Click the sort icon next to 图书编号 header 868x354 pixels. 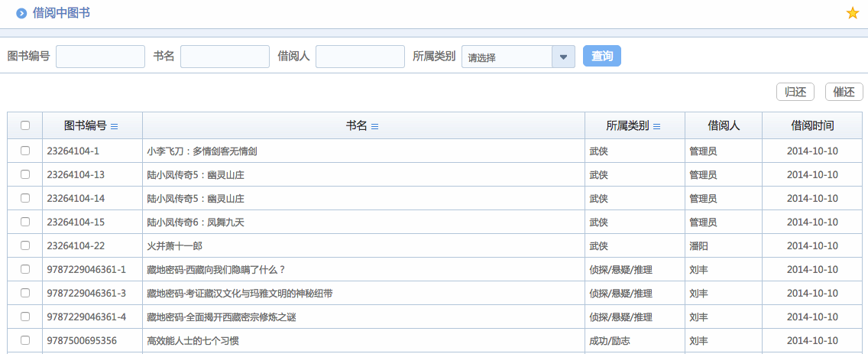point(115,126)
